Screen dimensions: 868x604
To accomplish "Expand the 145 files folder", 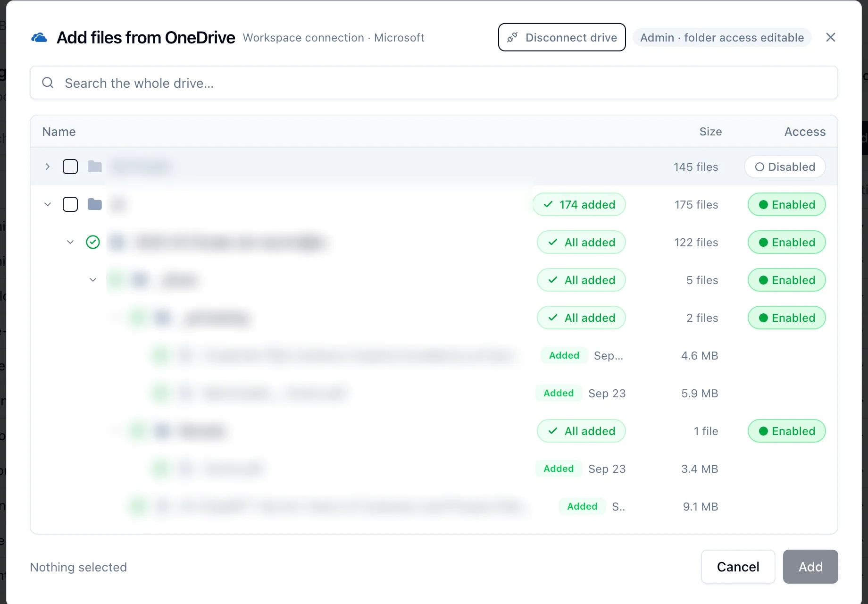I will pyautogui.click(x=48, y=167).
